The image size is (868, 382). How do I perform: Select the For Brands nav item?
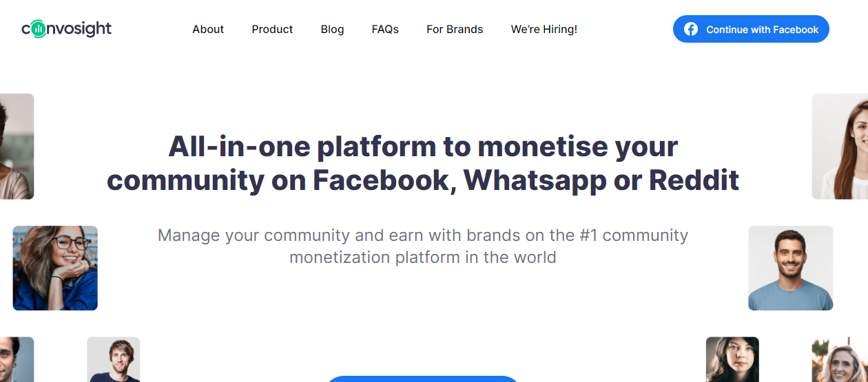(x=455, y=29)
